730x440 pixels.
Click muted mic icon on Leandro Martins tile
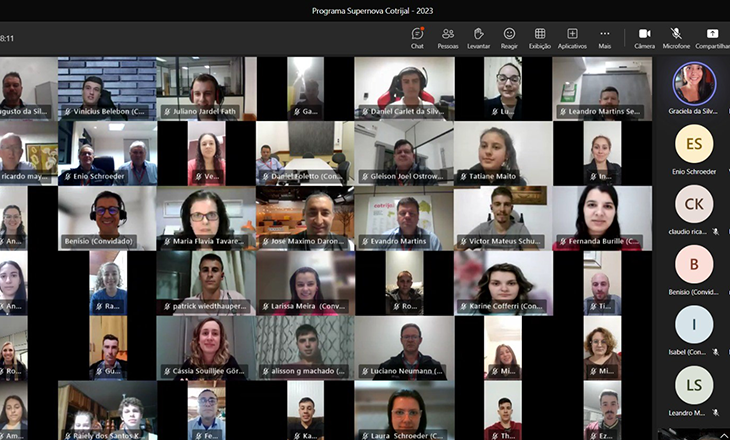pos(563,112)
